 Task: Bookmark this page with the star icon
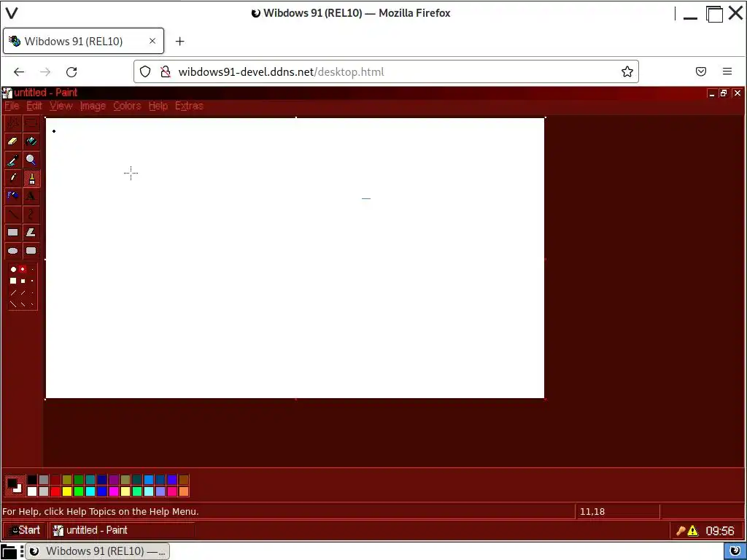click(627, 72)
